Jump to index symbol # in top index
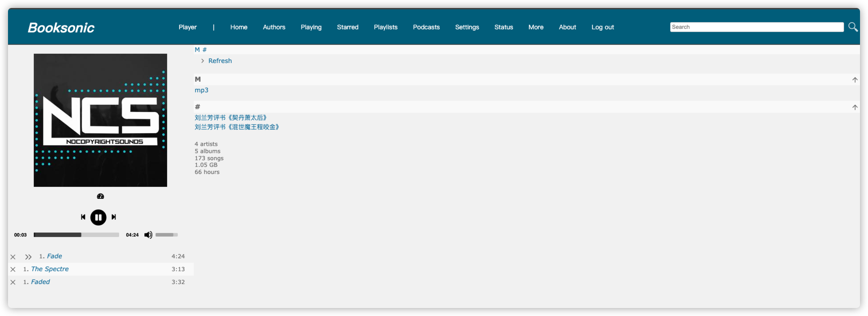The height and width of the screenshot is (316, 868). point(204,50)
